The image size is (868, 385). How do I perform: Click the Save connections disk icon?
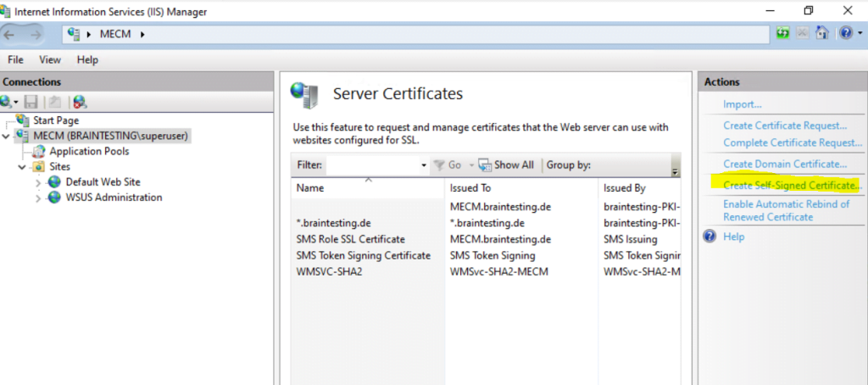click(31, 102)
